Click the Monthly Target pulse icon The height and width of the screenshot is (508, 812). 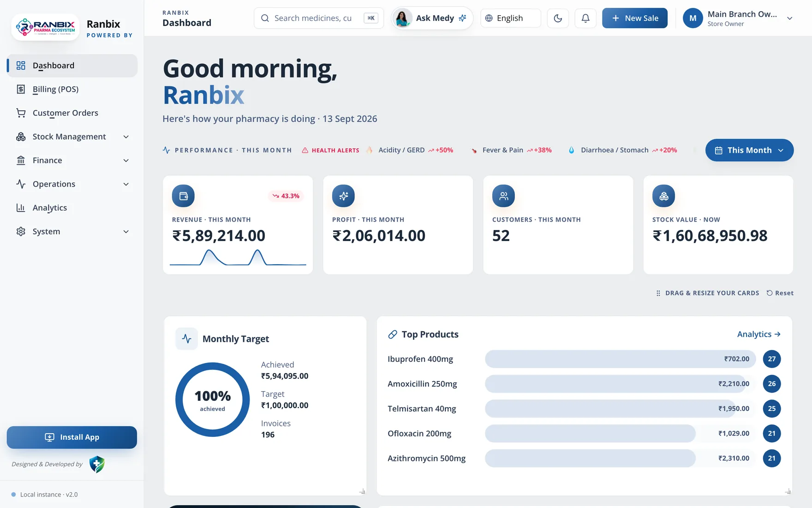[186, 339]
